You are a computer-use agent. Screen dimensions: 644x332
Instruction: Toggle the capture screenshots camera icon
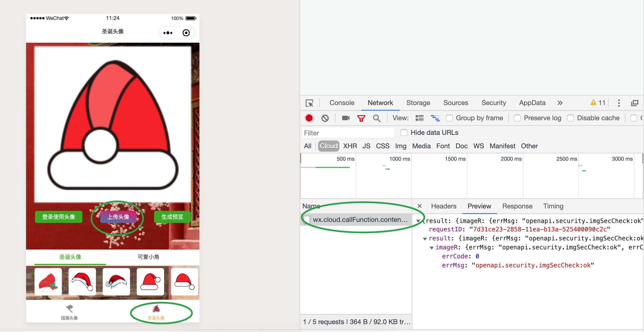[346, 118]
